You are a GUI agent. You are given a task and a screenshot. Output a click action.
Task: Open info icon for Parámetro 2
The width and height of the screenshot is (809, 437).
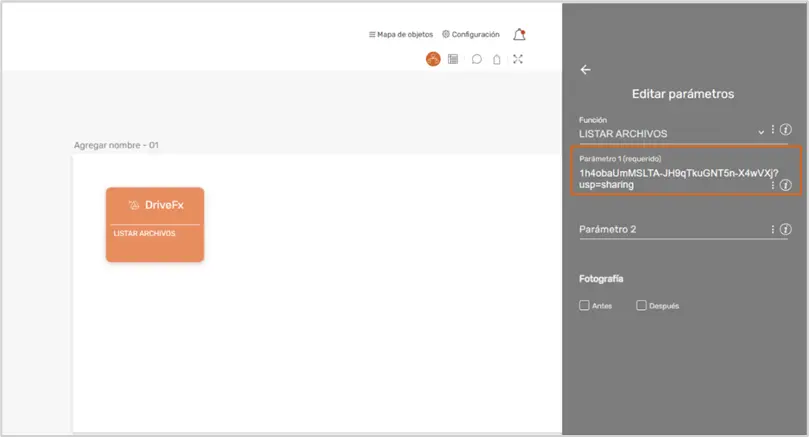(785, 230)
